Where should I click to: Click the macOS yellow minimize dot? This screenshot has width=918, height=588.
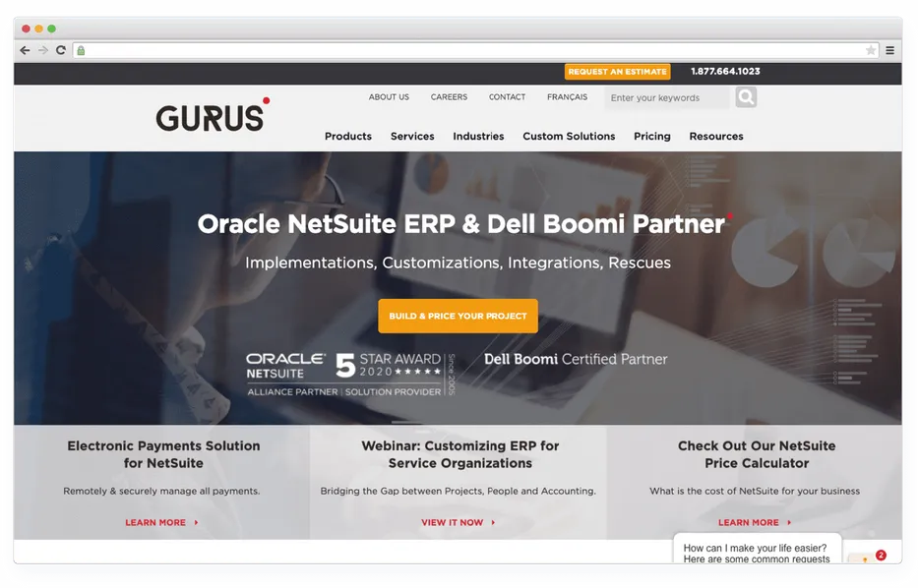(38, 29)
